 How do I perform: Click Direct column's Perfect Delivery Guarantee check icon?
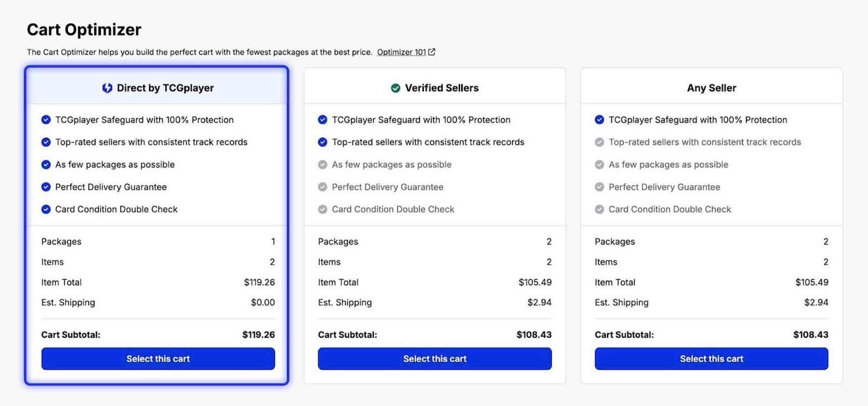click(x=46, y=187)
